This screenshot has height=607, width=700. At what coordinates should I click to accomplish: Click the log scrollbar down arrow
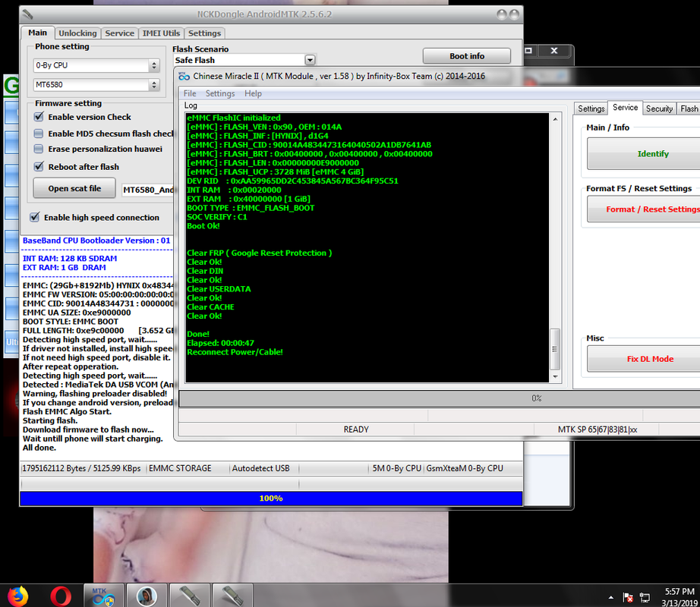tap(555, 377)
